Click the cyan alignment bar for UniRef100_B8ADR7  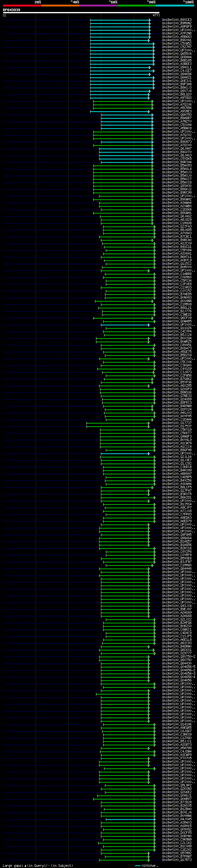click(127, 118)
